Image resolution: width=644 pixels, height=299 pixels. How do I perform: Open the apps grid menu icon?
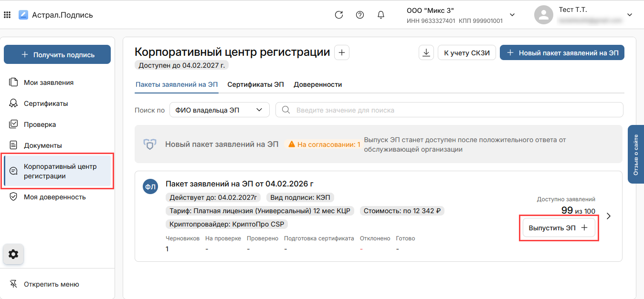pos(7,15)
